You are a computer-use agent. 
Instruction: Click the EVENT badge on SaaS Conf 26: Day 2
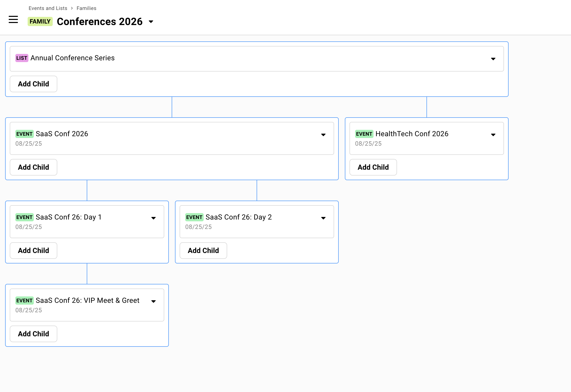point(194,217)
